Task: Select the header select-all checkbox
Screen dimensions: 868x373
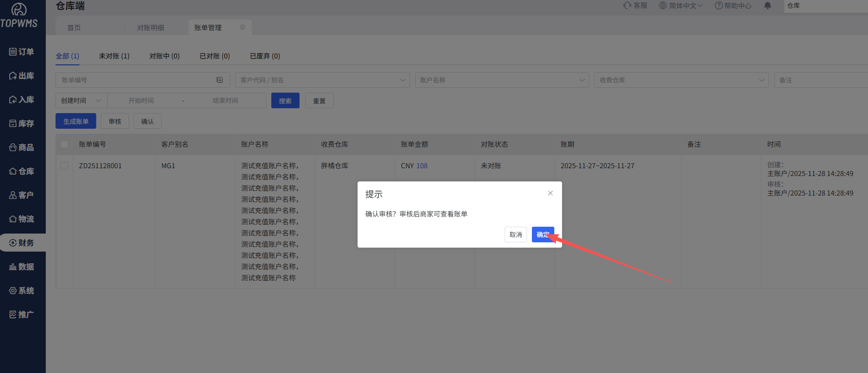Action: pos(64,144)
